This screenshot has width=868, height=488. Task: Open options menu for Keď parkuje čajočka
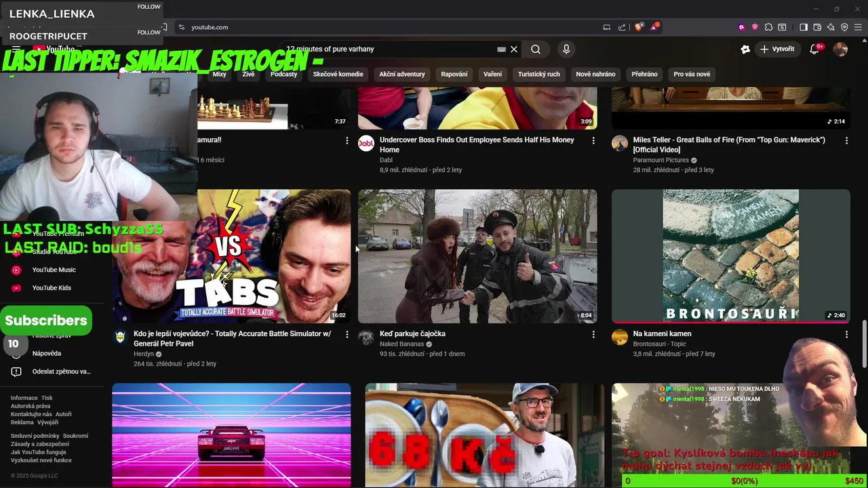(x=593, y=334)
